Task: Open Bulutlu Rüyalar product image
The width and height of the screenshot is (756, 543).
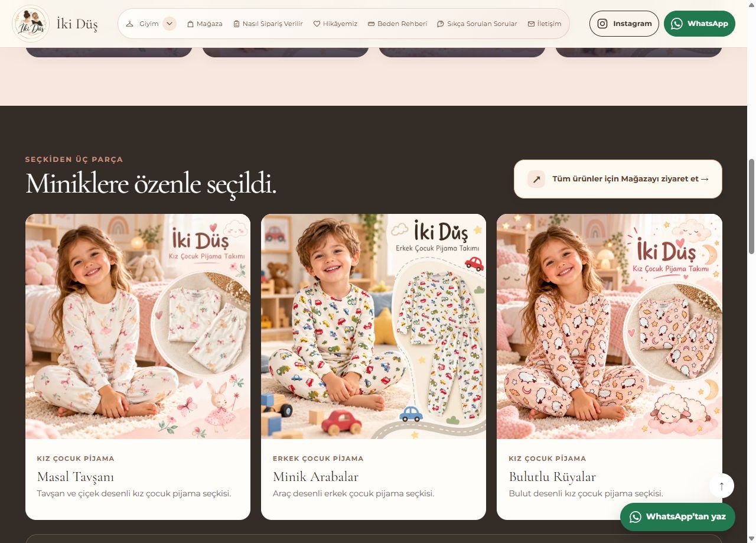Action: click(x=609, y=326)
